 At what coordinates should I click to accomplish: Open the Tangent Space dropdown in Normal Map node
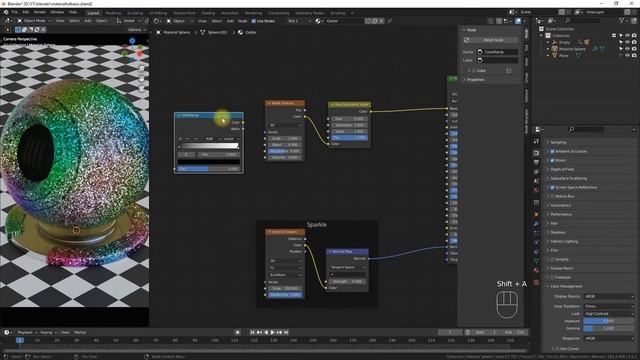tap(347, 267)
